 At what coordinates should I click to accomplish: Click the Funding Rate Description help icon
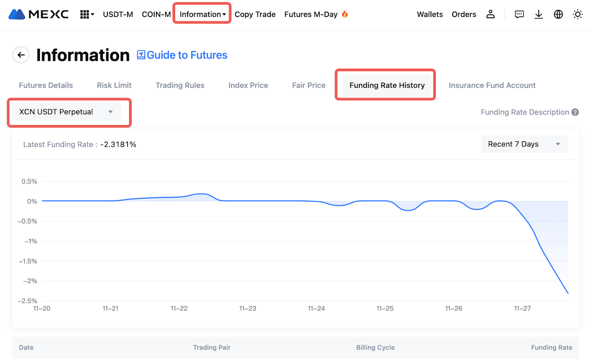pyautogui.click(x=575, y=112)
